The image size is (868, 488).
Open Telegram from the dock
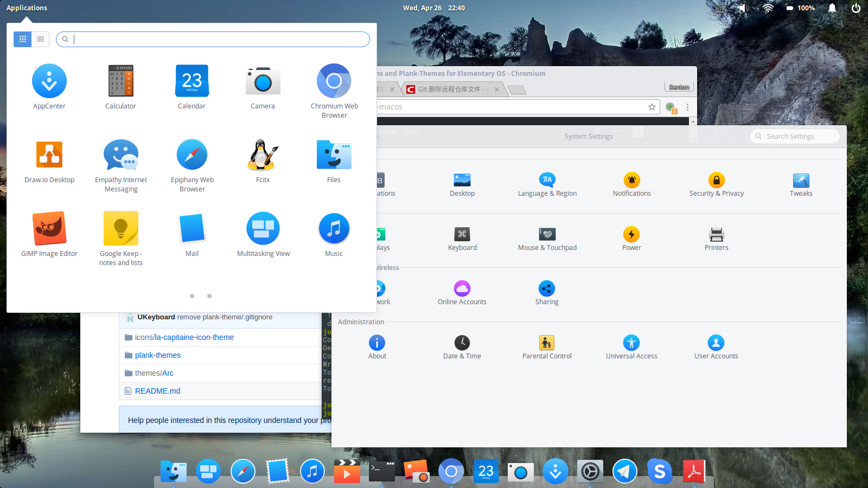pyautogui.click(x=625, y=471)
